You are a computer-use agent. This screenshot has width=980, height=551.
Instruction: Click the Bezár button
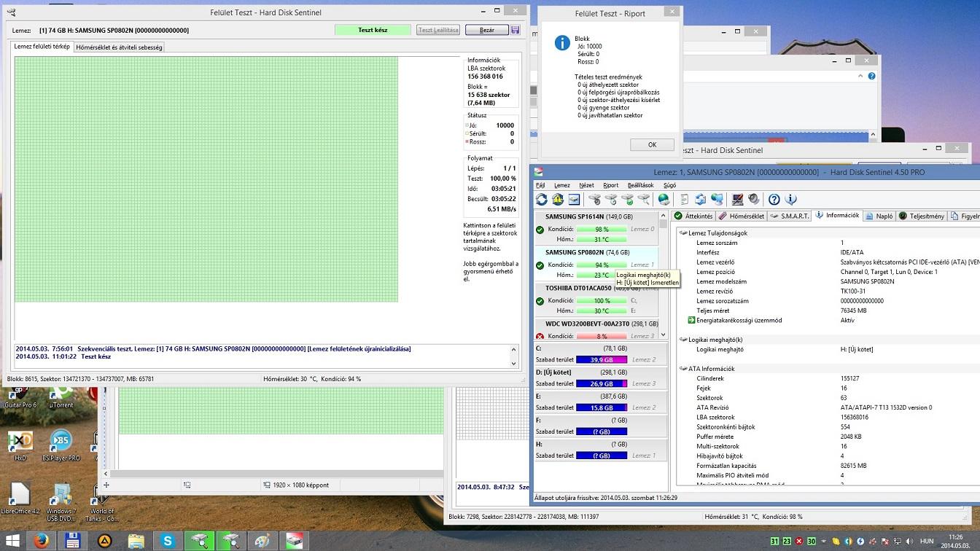486,30
